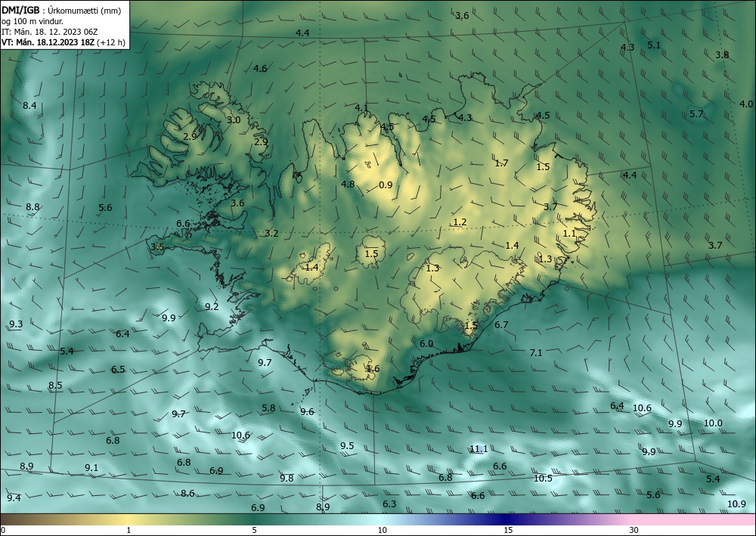Click the 4.6 value on the map
The width and height of the screenshot is (756, 536).
coord(260,69)
